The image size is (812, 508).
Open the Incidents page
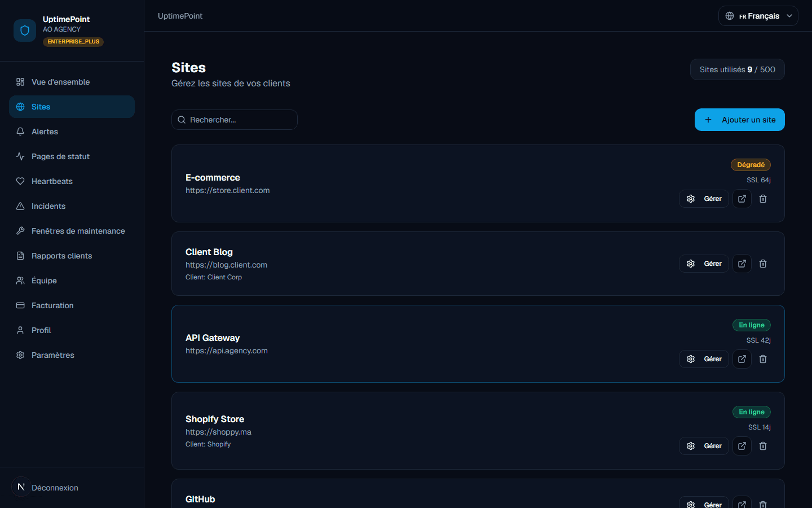coord(72,206)
